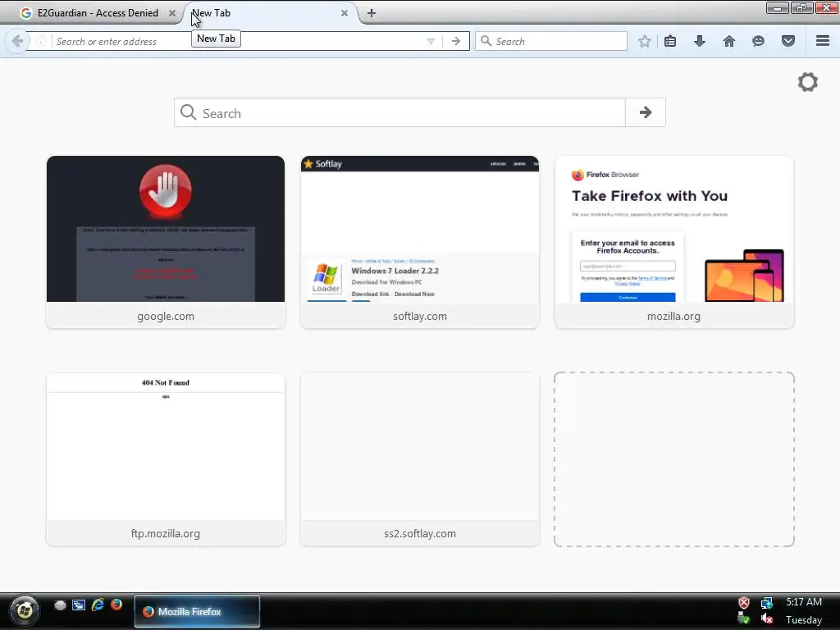Viewport: 840px width, 630px height.
Task: Open the mozilla.org tile
Action: click(x=674, y=242)
